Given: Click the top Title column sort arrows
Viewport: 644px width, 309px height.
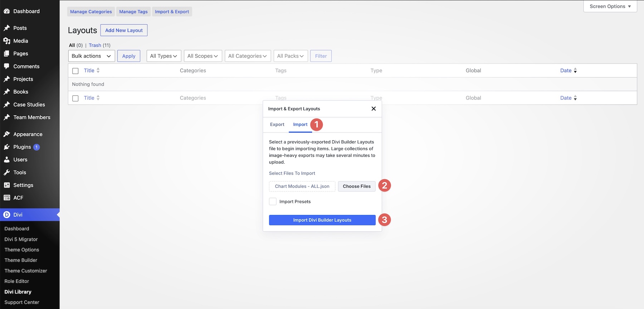Looking at the screenshot, I should [98, 70].
